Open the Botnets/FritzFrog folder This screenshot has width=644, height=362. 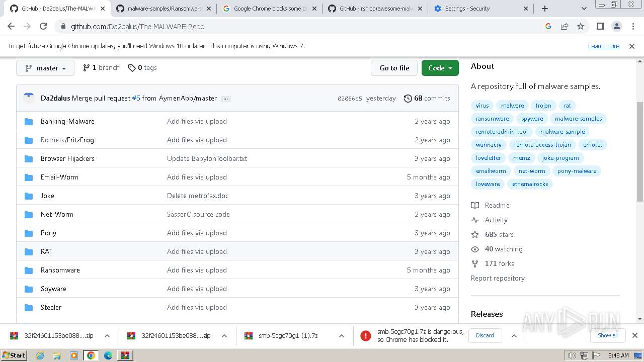click(x=67, y=140)
